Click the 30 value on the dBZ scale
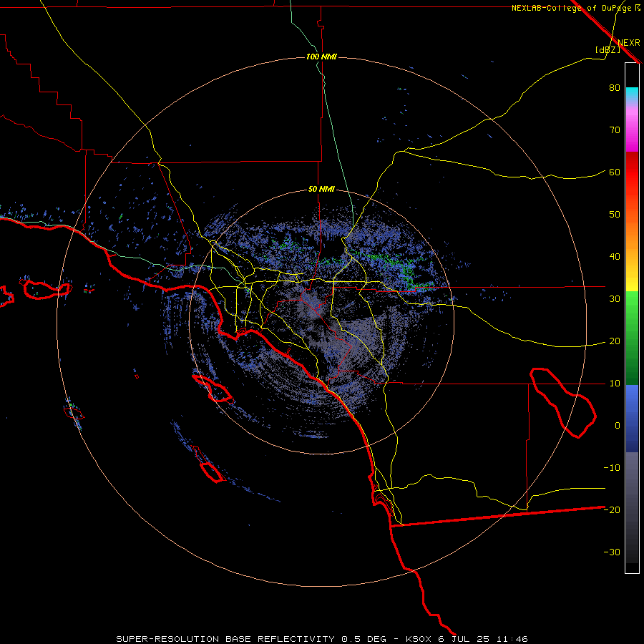This screenshot has width=644, height=644. point(615,298)
